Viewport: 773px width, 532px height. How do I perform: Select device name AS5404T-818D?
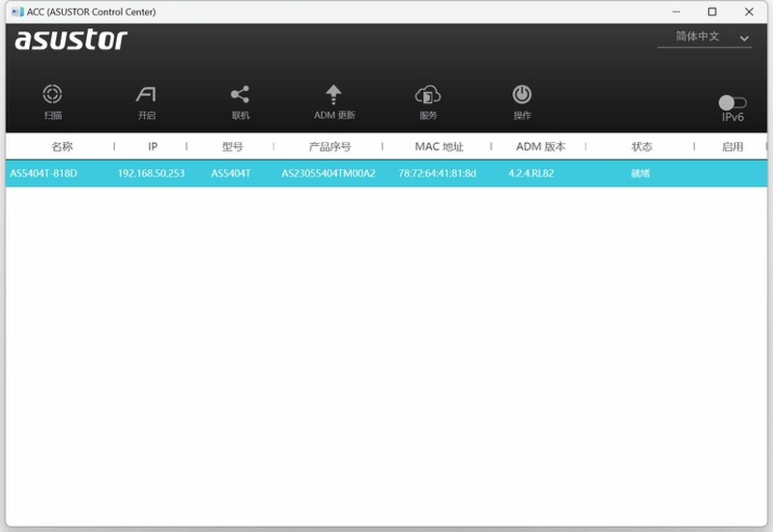tap(43, 174)
